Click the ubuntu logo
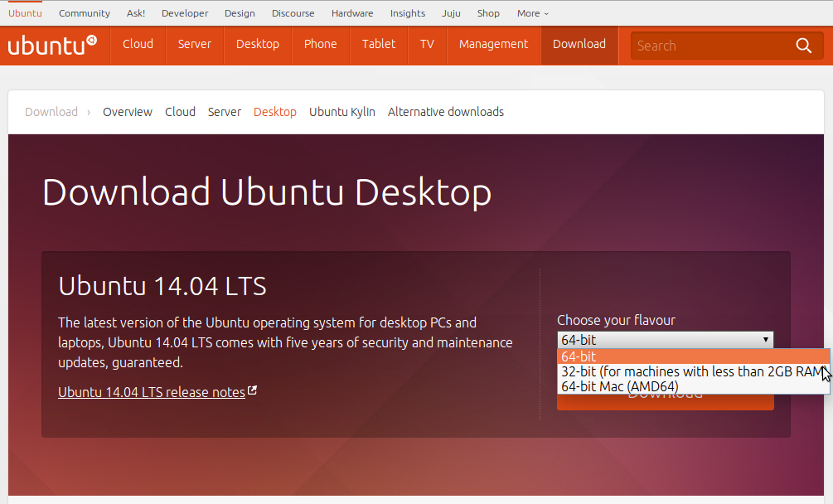 click(52, 46)
